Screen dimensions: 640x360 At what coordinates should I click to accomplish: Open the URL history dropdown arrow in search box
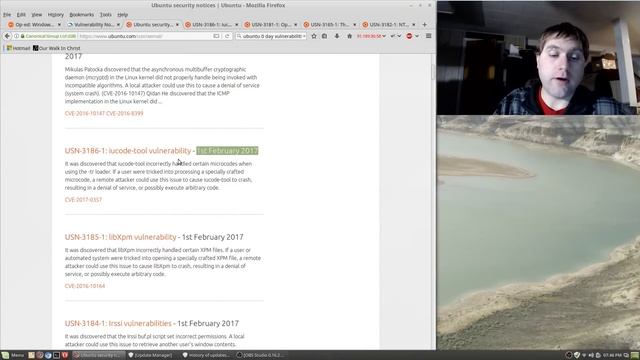304,36
